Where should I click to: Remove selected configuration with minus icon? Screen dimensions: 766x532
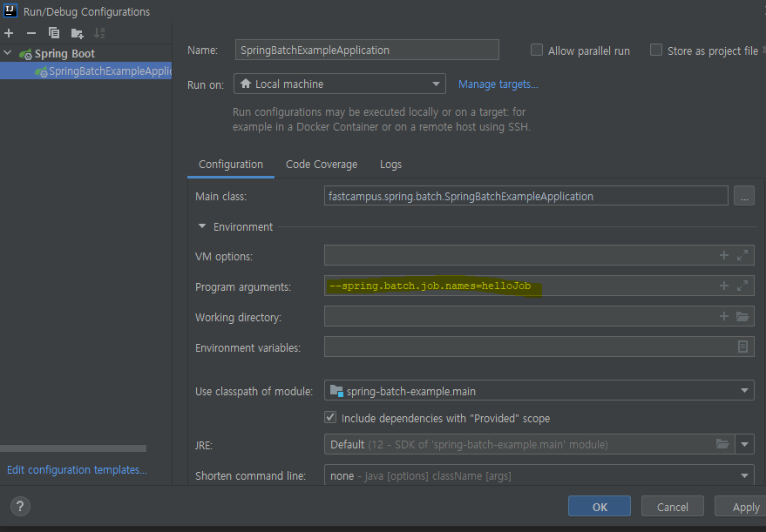(31, 33)
